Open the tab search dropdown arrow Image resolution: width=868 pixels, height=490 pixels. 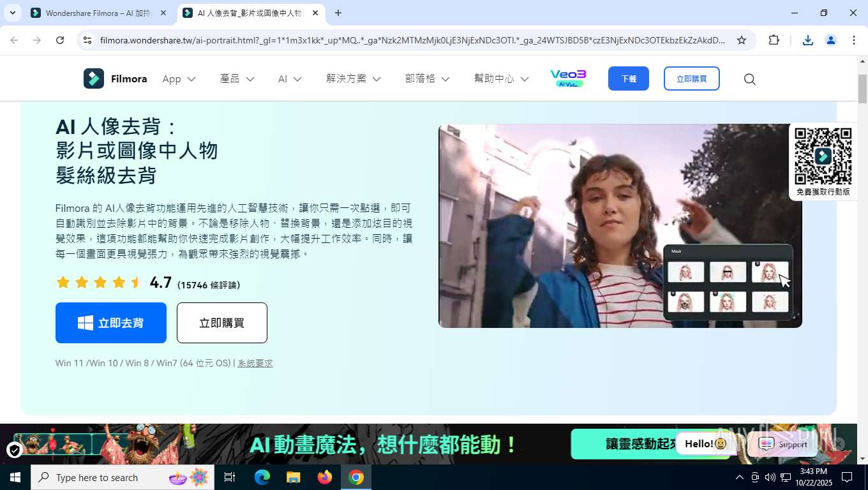12,13
